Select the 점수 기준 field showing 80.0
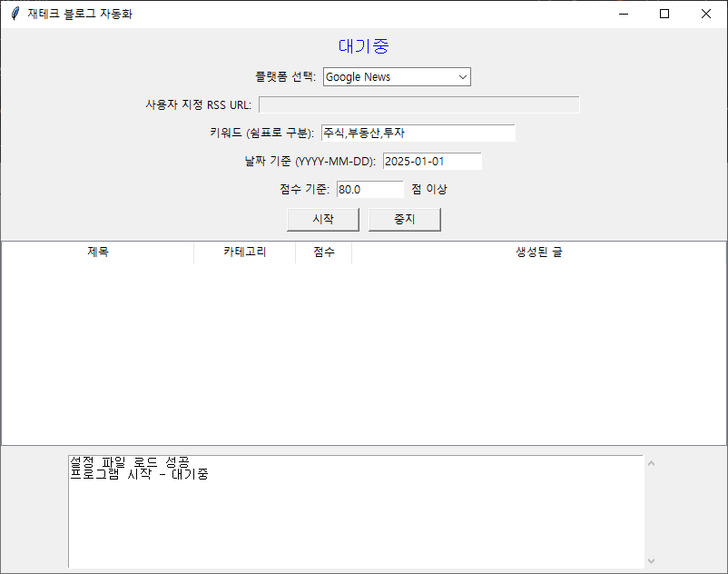Viewport: 728px width, 574px height. click(370, 189)
